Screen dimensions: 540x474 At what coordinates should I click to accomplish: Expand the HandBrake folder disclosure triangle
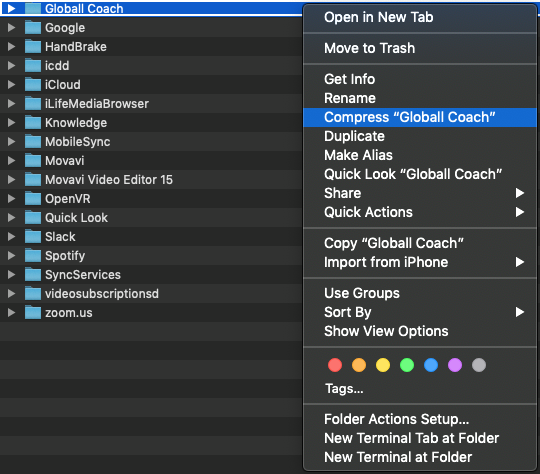[x=11, y=47]
